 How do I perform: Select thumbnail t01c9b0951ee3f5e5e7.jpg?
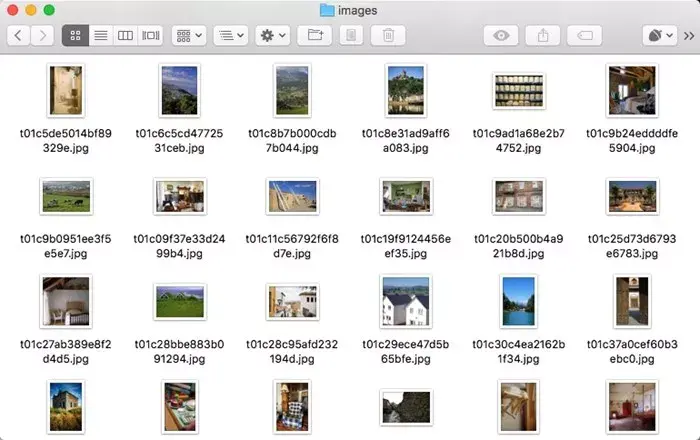point(66,196)
